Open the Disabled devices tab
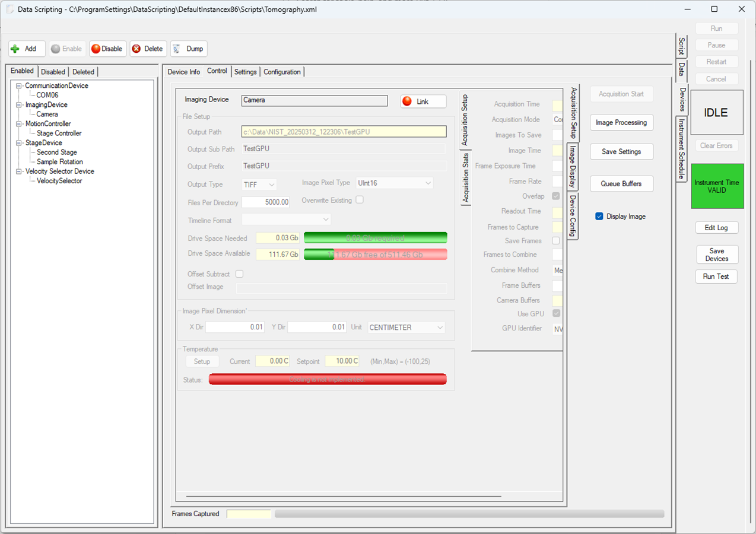The width and height of the screenshot is (756, 534). point(53,72)
